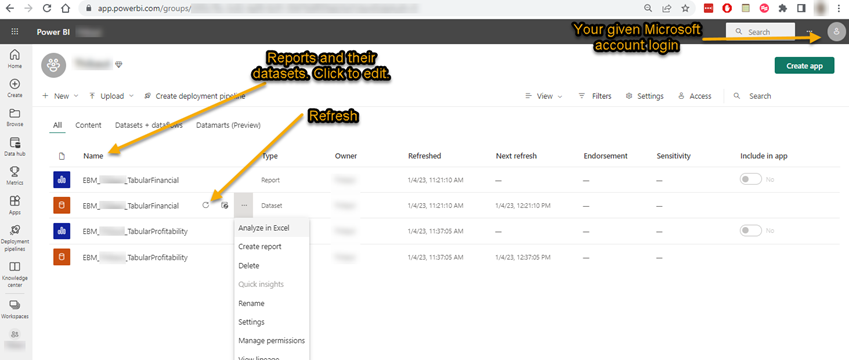Open the header more options ellipsis

(810, 32)
